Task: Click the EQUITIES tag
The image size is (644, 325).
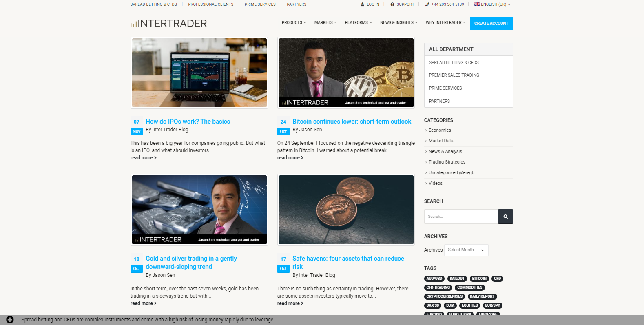Action: coord(470,306)
